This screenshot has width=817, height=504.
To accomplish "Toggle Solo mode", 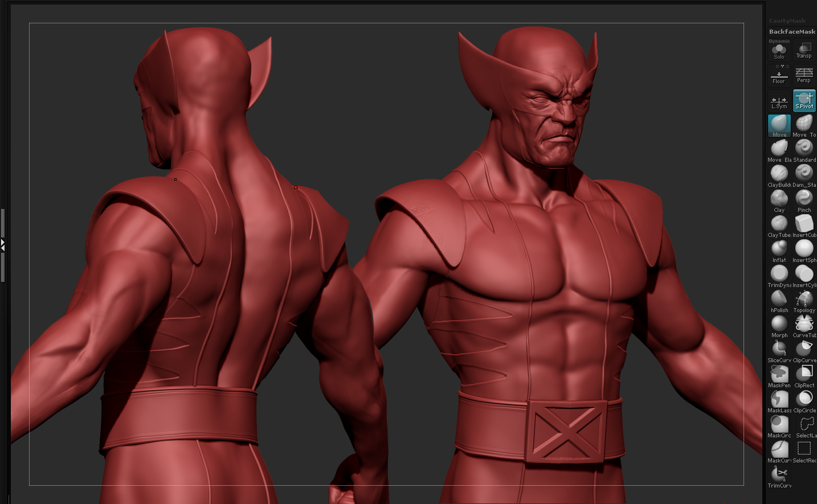I will [x=779, y=52].
